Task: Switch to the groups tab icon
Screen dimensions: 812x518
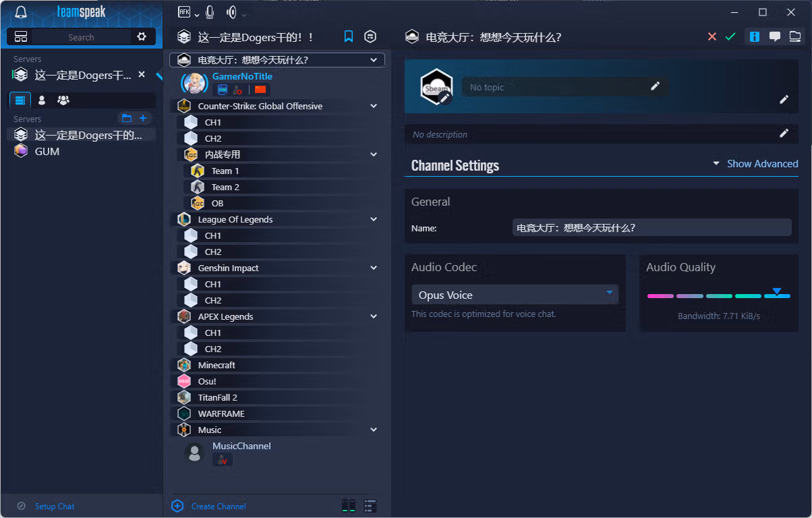Action: [x=63, y=100]
